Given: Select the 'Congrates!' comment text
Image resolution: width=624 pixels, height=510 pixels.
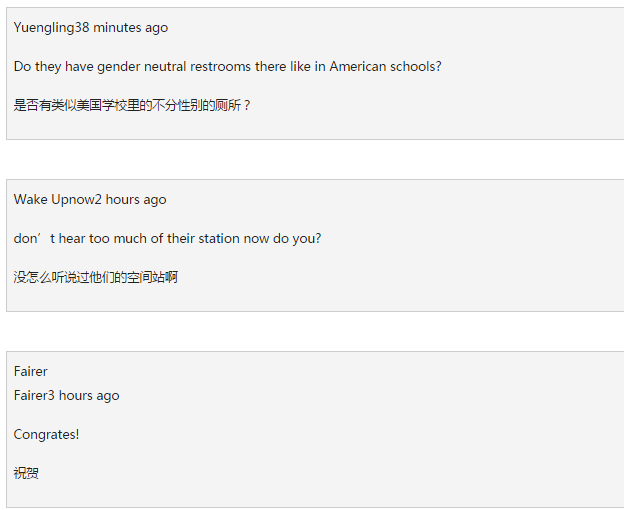Looking at the screenshot, I should 47,434.
